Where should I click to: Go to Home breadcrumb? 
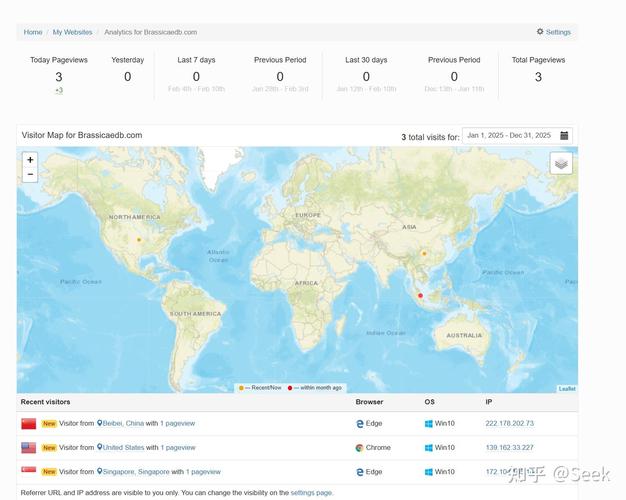pyautogui.click(x=33, y=32)
